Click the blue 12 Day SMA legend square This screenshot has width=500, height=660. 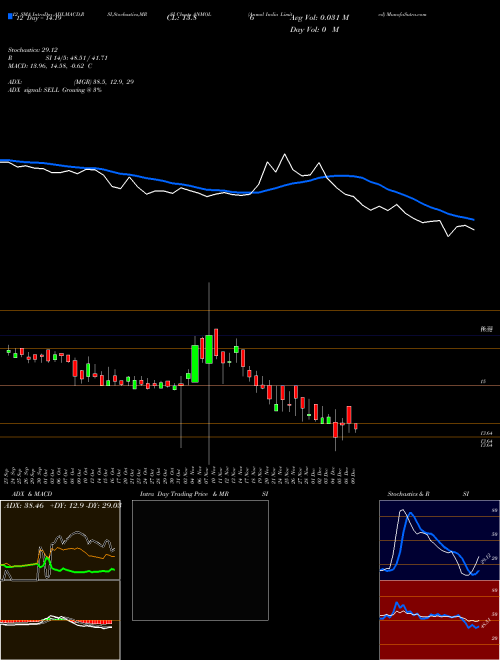(10, 17)
